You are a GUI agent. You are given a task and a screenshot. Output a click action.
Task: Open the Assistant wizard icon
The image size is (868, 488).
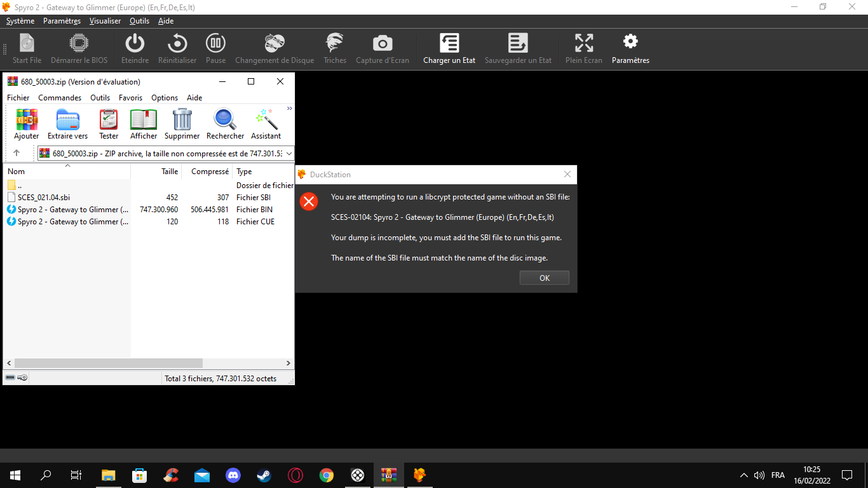click(x=266, y=119)
